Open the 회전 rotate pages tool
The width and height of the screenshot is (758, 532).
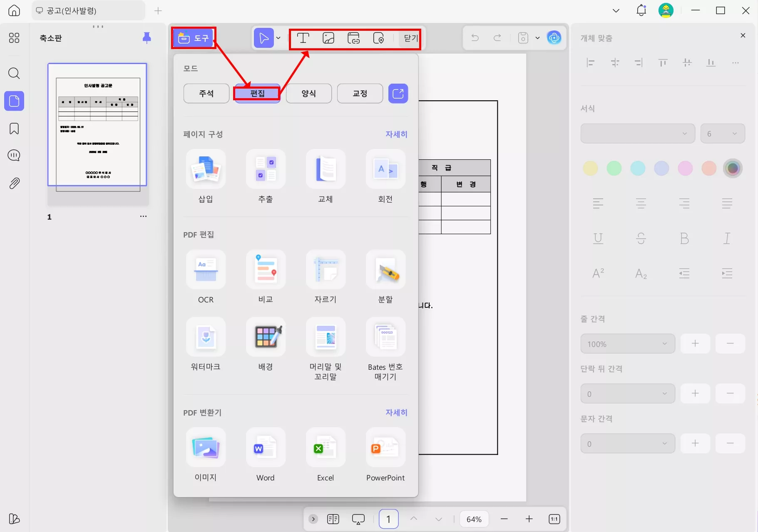click(x=385, y=176)
